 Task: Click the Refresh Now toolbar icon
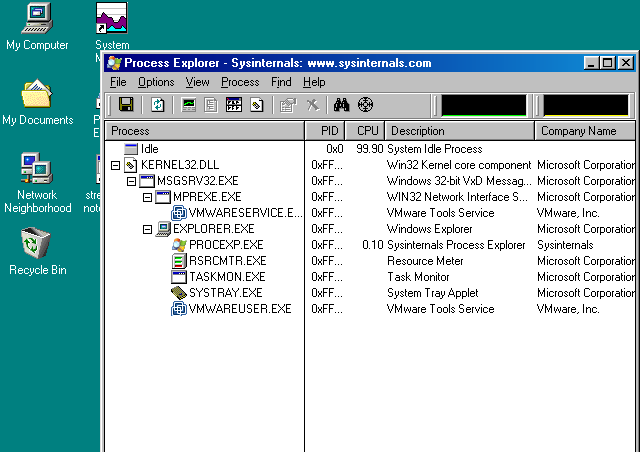pos(158,105)
